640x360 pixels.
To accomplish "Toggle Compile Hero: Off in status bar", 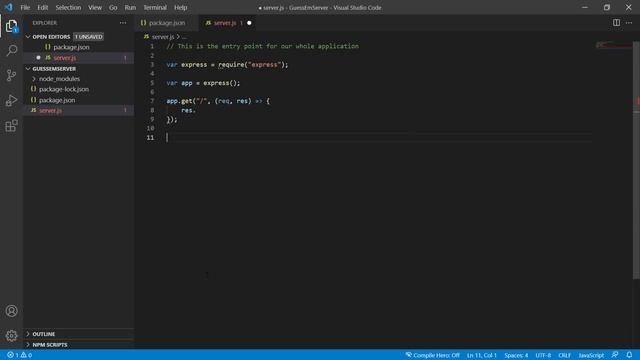I will [432, 355].
